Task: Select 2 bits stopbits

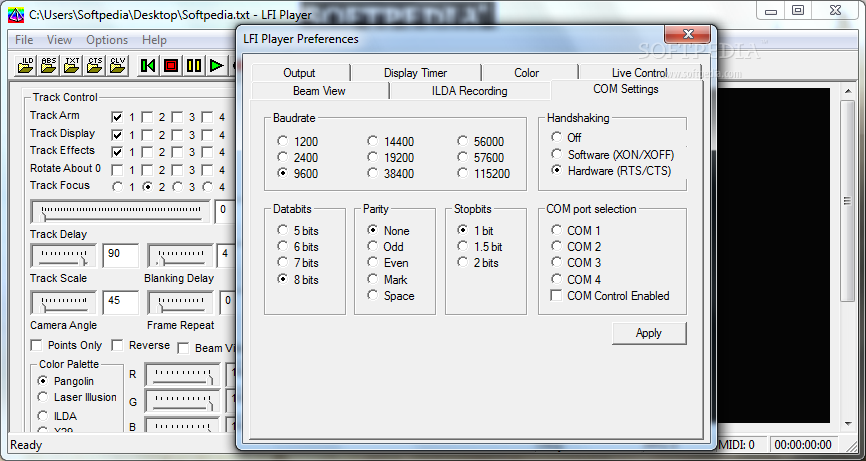Action: pos(478,262)
